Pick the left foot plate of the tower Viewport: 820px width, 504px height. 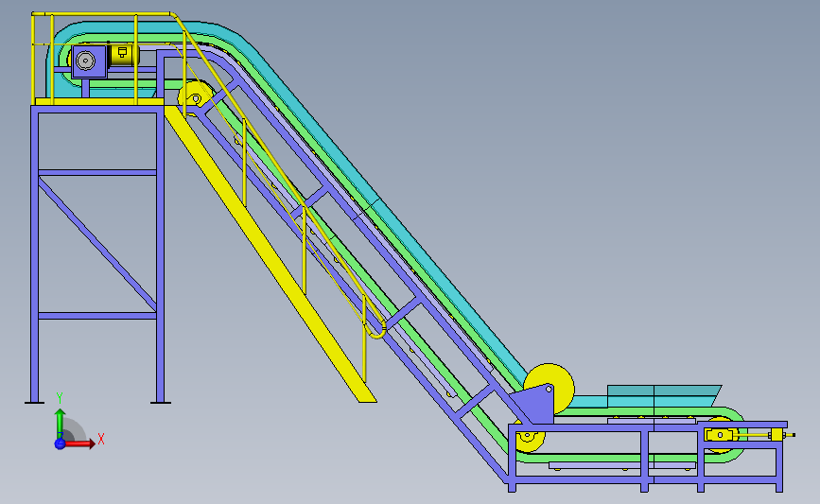coord(34,403)
